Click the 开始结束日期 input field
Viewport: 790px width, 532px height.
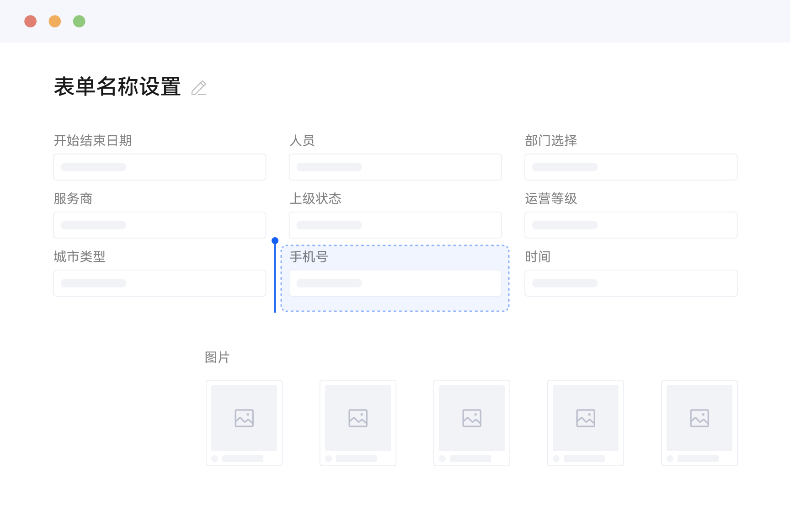point(160,167)
